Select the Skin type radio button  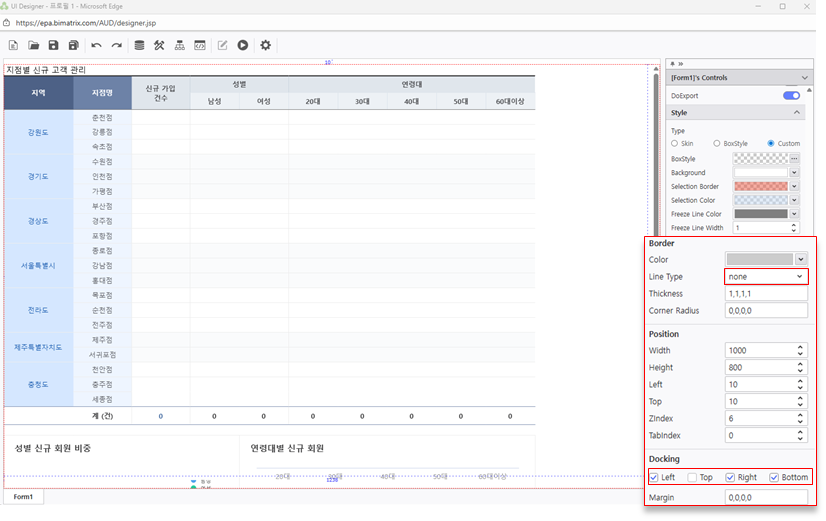(675, 144)
